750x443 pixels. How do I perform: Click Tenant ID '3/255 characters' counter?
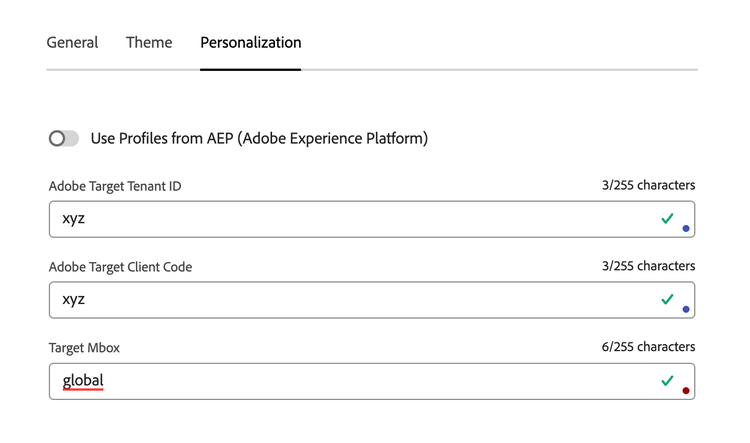pos(643,186)
